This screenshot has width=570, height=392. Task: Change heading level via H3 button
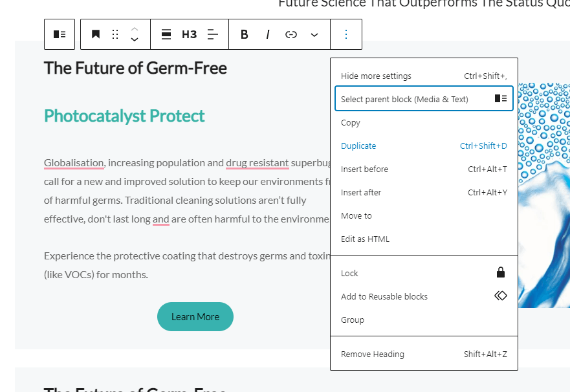(190, 34)
